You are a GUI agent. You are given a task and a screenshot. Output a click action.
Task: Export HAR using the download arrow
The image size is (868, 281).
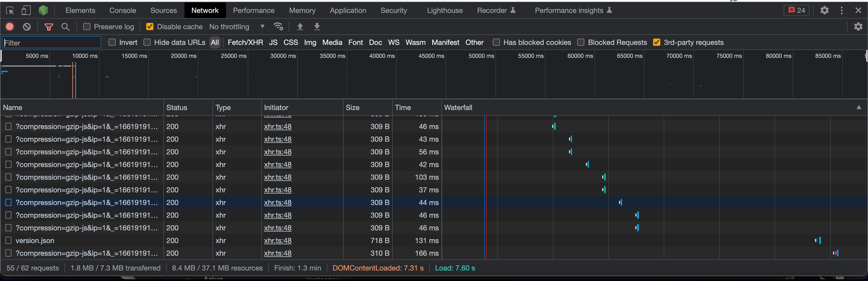(x=317, y=27)
